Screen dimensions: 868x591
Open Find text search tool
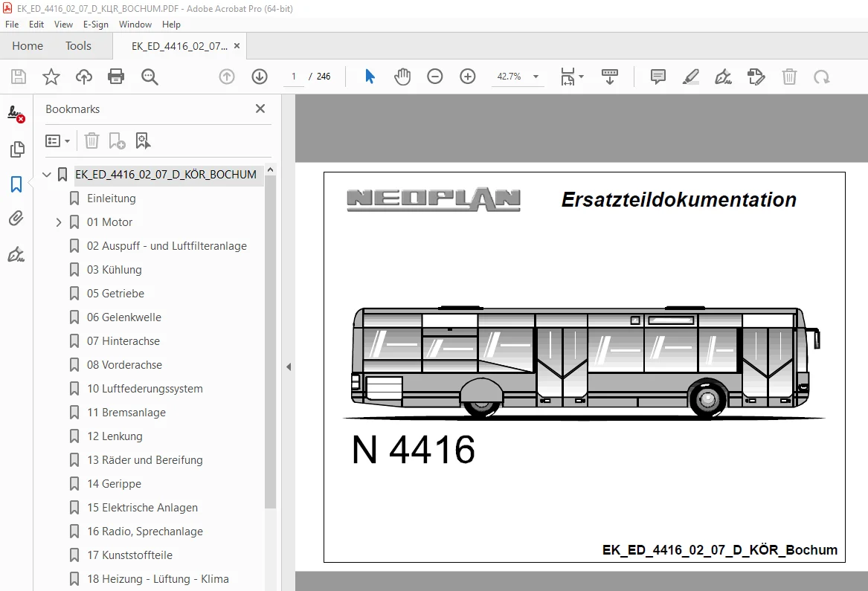(x=150, y=77)
